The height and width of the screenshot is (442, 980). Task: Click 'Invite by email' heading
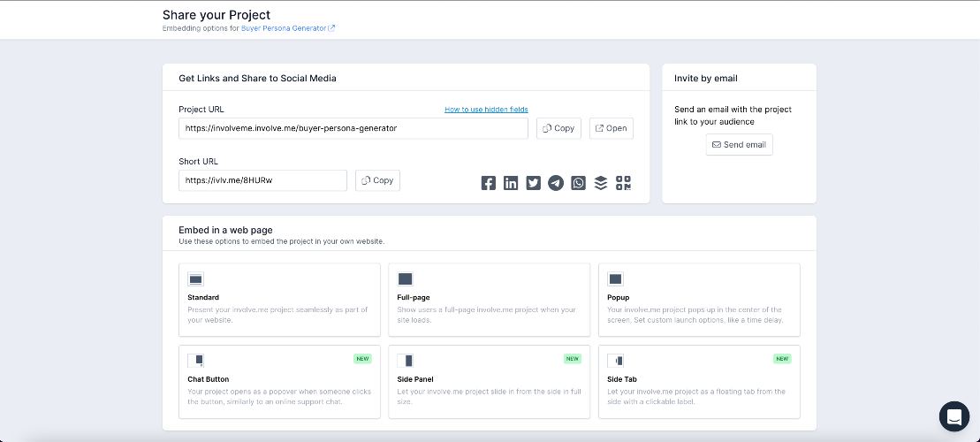[706, 78]
